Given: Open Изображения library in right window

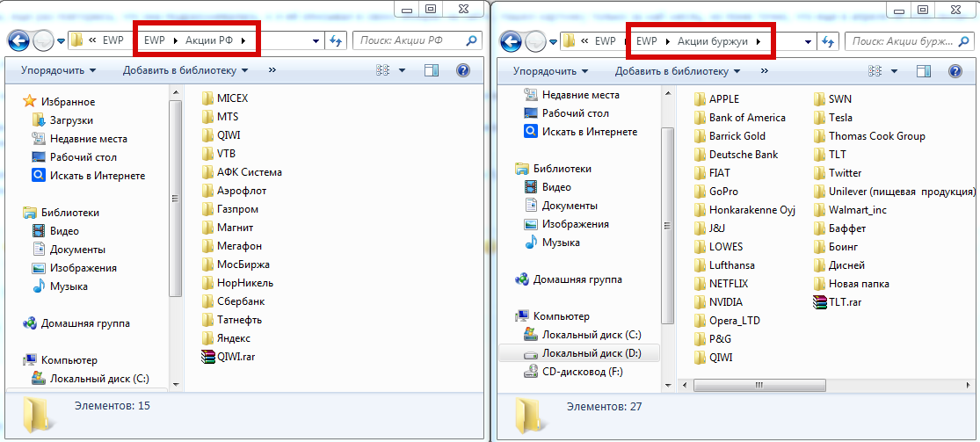Looking at the screenshot, I should tap(566, 224).
